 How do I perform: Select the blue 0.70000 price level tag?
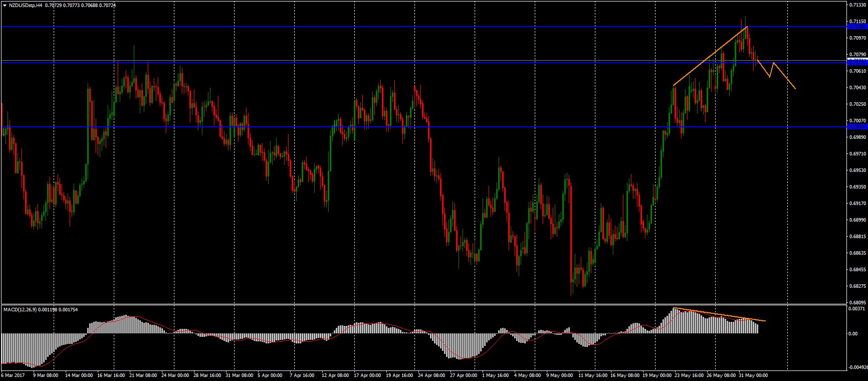857,127
